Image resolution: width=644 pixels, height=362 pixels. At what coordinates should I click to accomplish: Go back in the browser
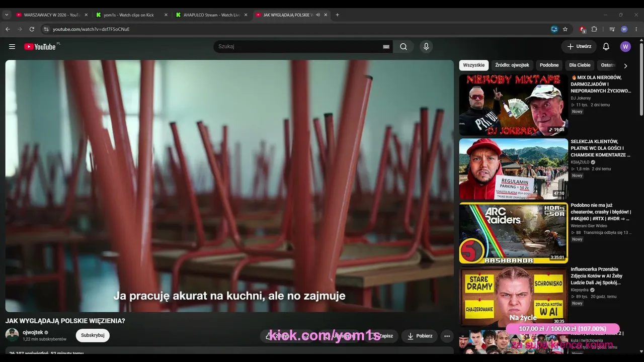(8, 29)
